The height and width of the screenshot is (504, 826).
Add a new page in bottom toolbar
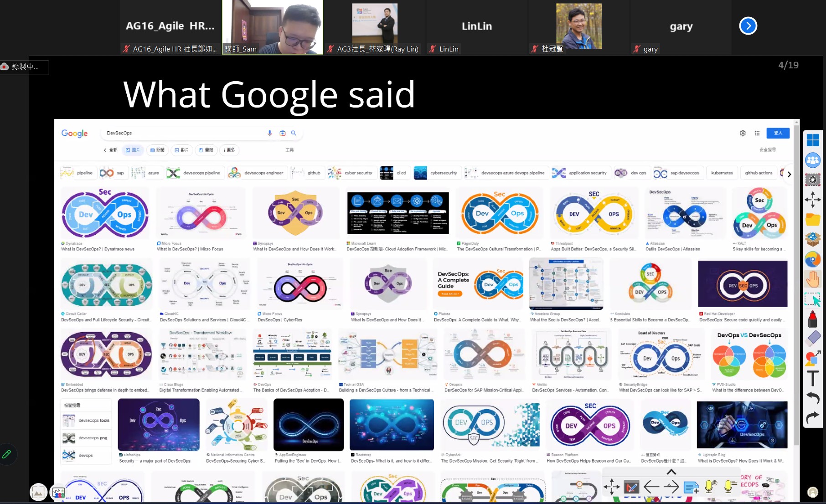(x=691, y=487)
